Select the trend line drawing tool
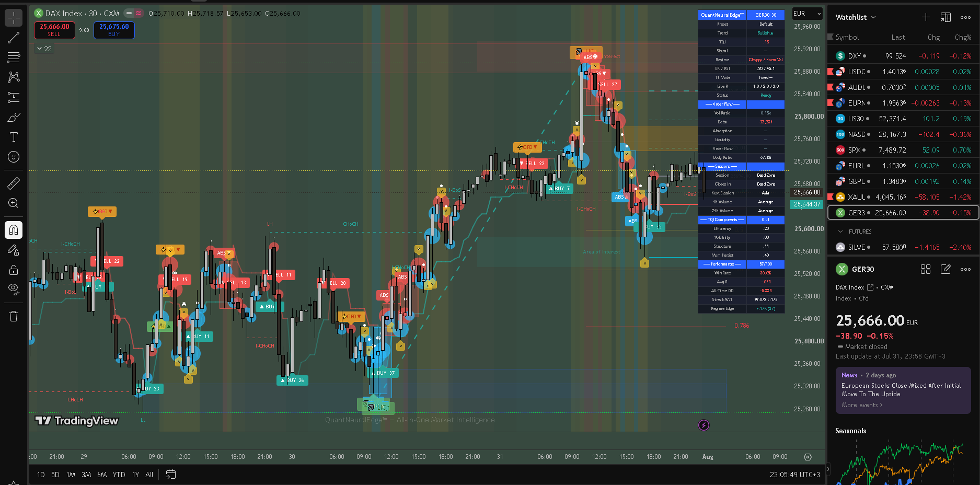 point(14,38)
